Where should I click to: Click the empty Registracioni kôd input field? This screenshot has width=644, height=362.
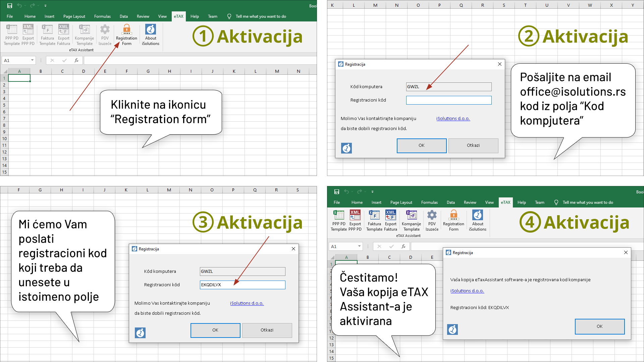pos(448,100)
